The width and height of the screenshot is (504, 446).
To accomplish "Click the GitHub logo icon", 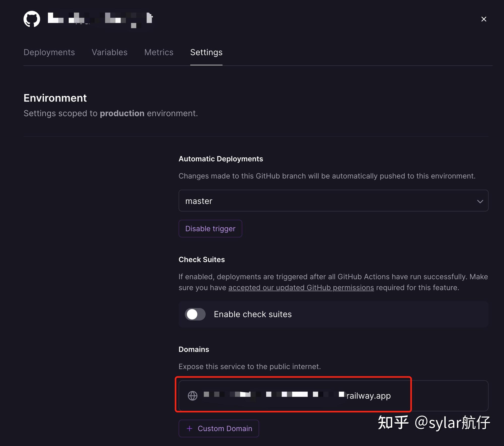I will 32,19.
